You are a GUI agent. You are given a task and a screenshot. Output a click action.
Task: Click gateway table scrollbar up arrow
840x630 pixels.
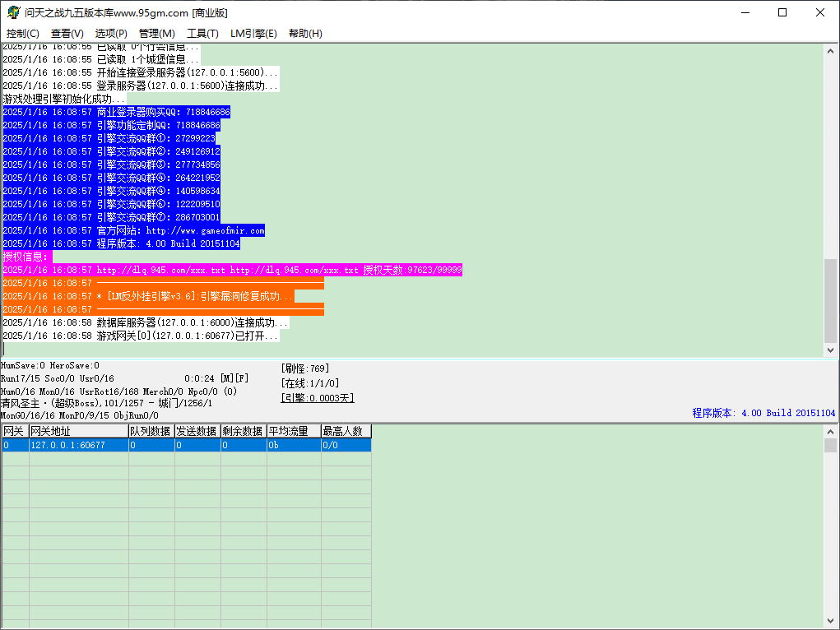click(830, 432)
